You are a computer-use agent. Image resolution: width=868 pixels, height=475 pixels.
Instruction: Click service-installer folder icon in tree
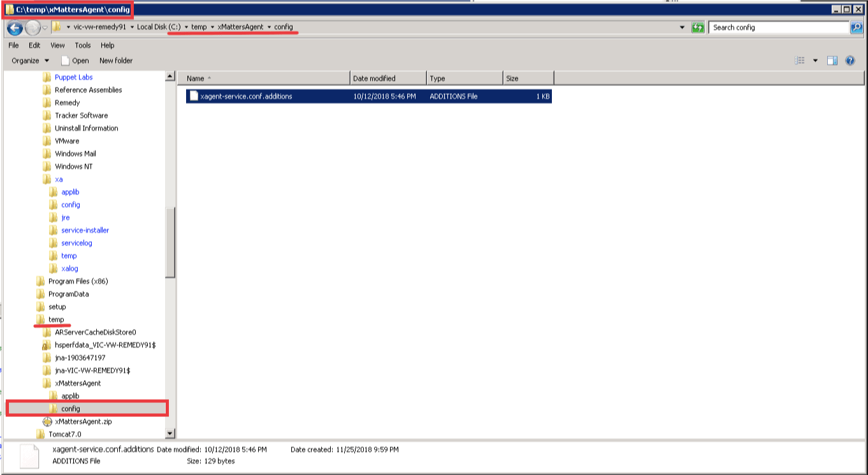(x=54, y=230)
